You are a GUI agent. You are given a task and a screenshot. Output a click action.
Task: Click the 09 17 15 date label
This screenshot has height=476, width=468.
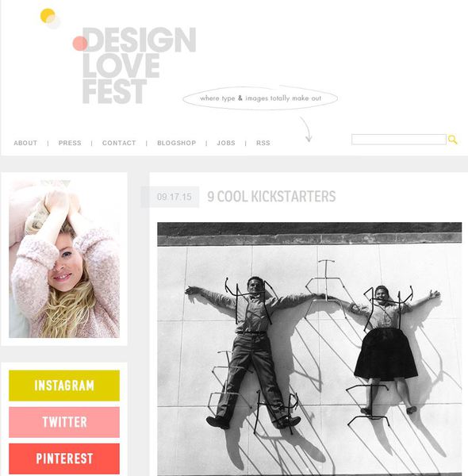click(175, 197)
